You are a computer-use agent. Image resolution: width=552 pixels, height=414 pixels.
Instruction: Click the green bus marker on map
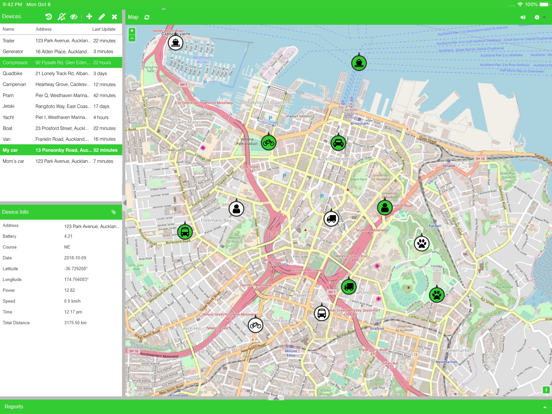[185, 232]
